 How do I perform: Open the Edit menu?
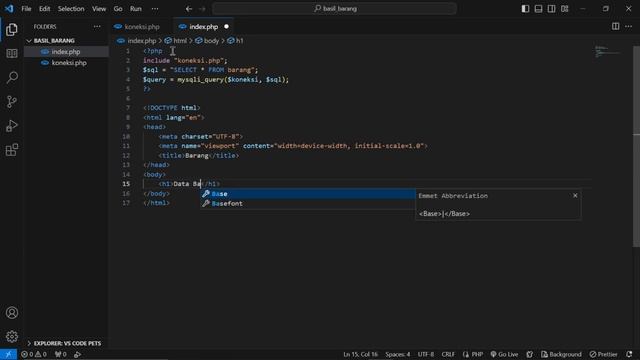[44, 9]
